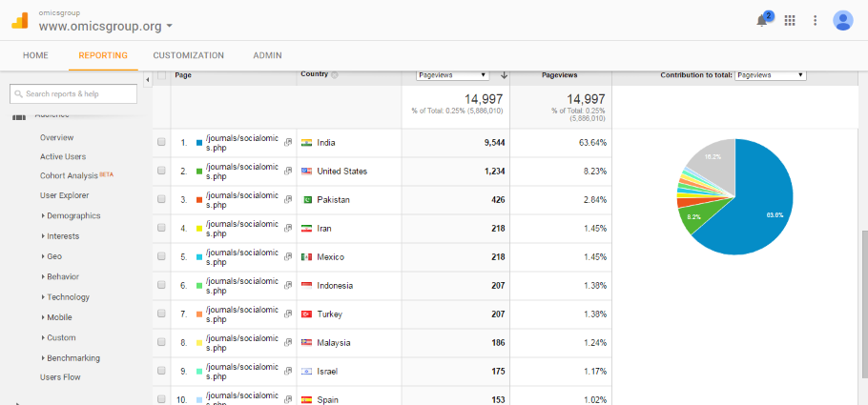Open page link icon in United States row
The image size is (868, 405).
click(x=288, y=171)
